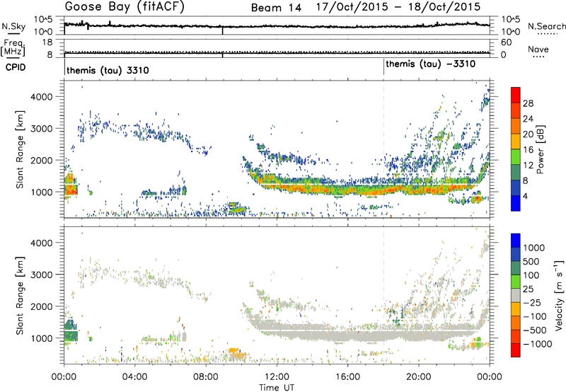The image size is (566, 392).
Task: Click time tick label '20:00'
Action: click(419, 377)
